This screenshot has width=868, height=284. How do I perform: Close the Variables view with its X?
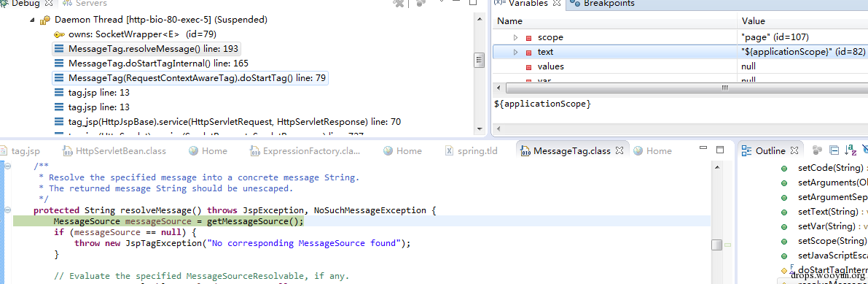(556, 4)
